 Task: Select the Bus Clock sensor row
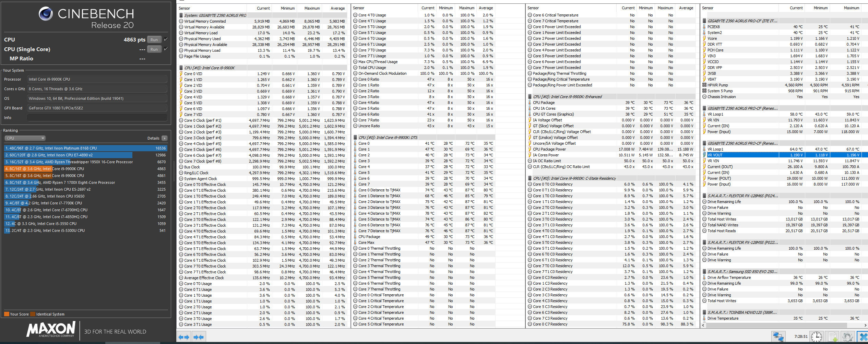[263, 167]
